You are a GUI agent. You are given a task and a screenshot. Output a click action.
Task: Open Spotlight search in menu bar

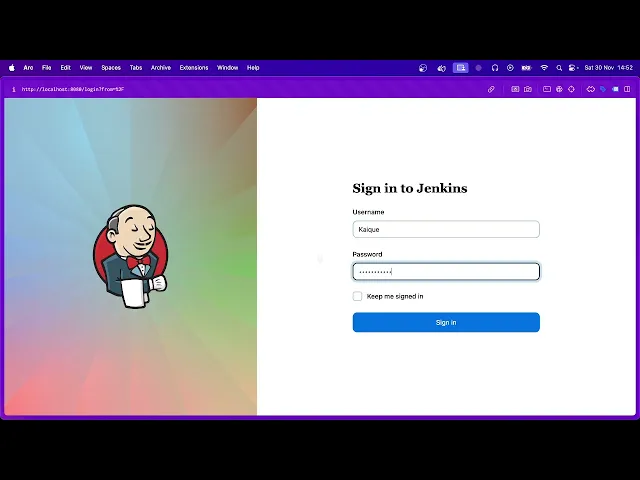pos(559,68)
